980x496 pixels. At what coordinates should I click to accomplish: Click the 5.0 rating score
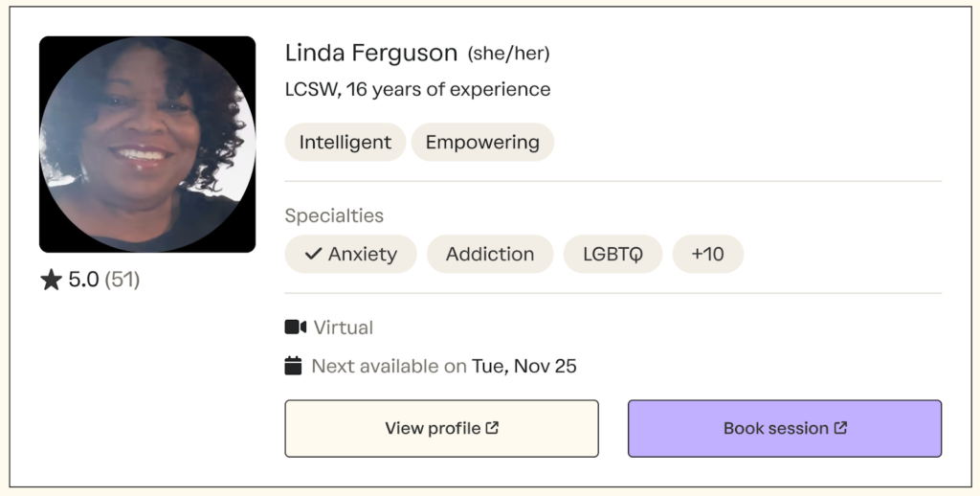(x=83, y=280)
